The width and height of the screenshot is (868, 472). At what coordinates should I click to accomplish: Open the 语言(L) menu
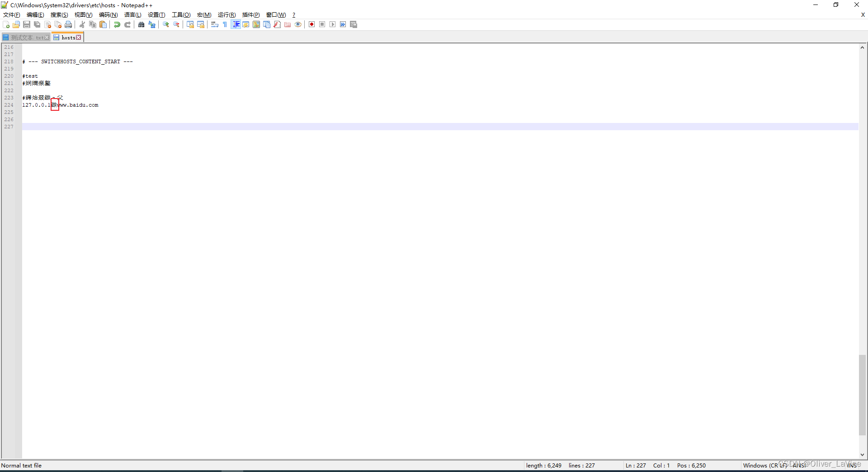[x=132, y=14]
